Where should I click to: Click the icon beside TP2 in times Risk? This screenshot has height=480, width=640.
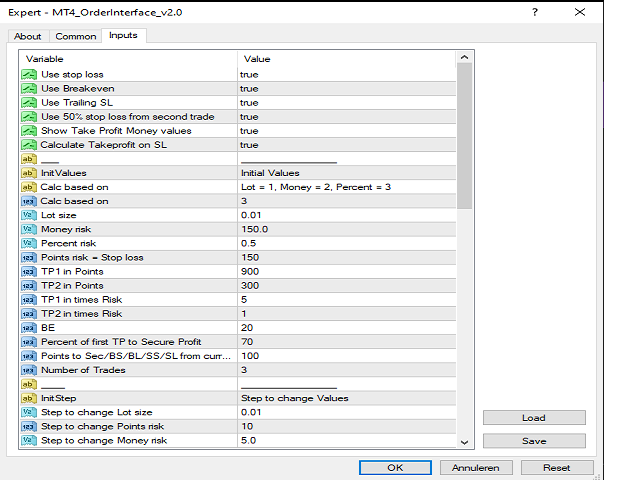tap(29, 314)
